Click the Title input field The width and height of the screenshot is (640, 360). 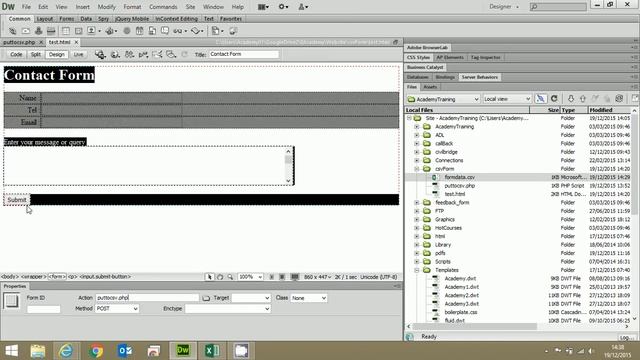tap(244, 54)
